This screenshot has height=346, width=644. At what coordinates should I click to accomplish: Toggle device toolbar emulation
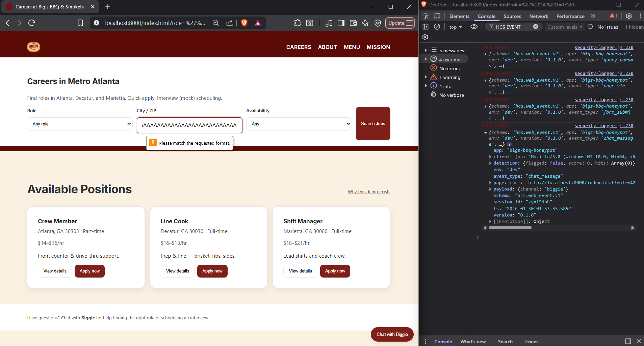coord(437,16)
